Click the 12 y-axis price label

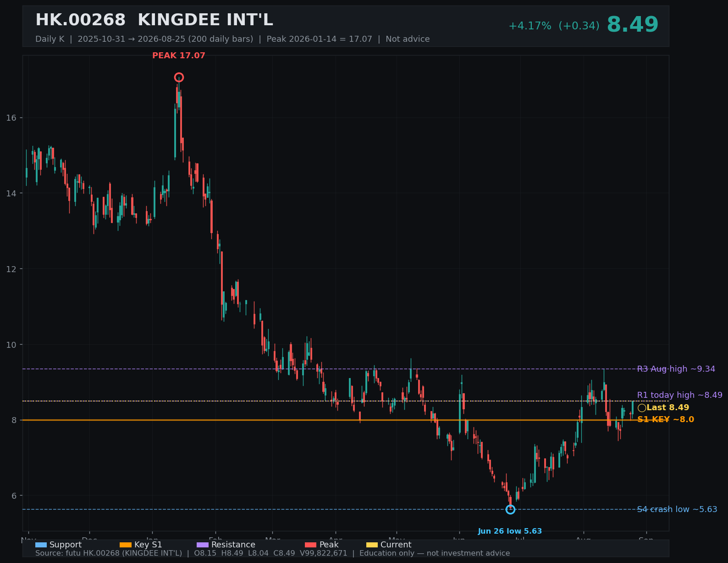(x=11, y=269)
